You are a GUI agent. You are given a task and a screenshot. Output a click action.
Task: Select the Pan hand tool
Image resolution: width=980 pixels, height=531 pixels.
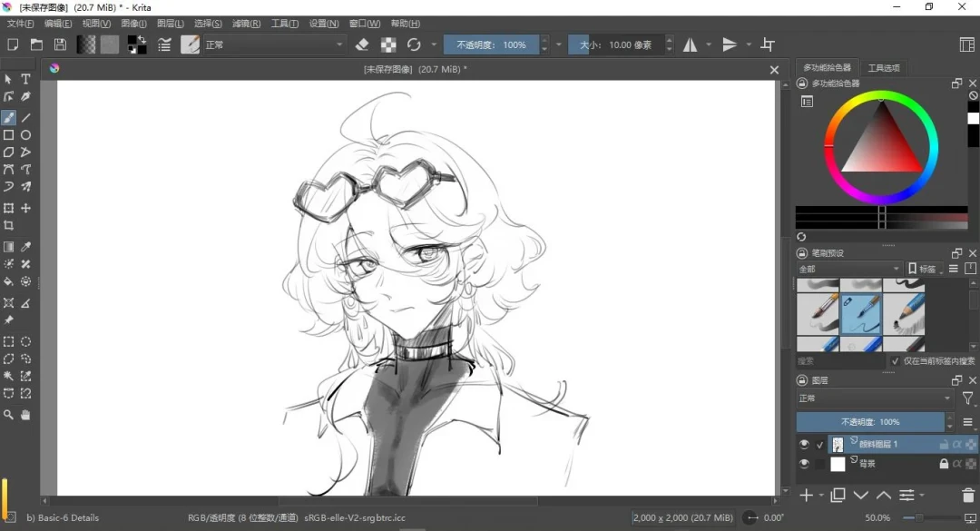pos(25,415)
